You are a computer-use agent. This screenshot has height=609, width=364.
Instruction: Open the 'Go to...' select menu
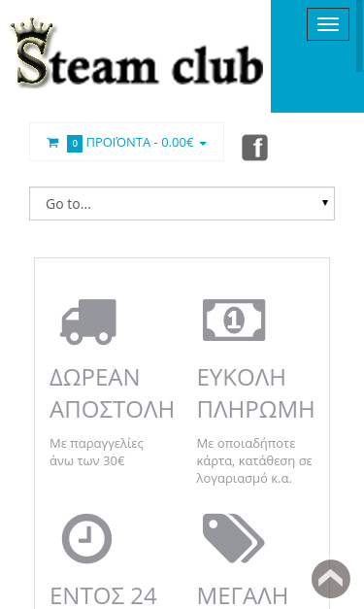tap(182, 204)
